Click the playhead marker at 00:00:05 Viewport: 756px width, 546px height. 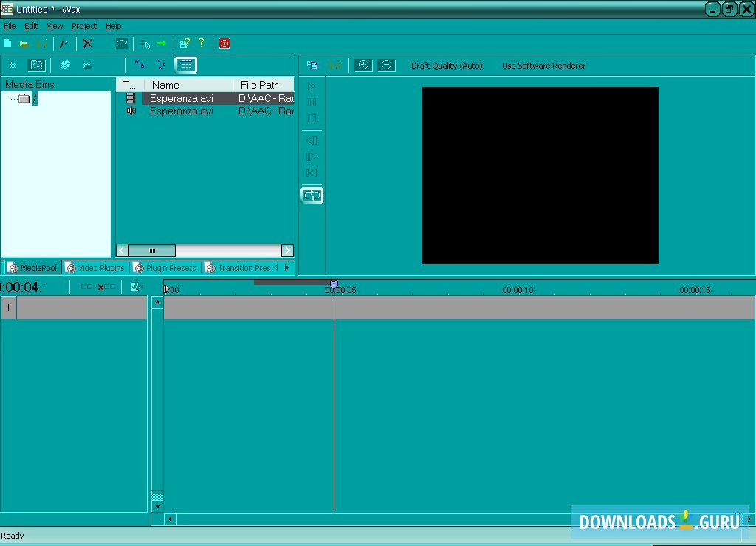334,283
